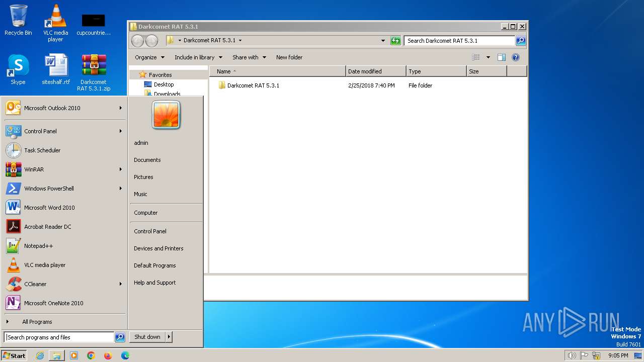Click the volume speaker tray icon
Screen dimensions: 644x362
(572, 355)
